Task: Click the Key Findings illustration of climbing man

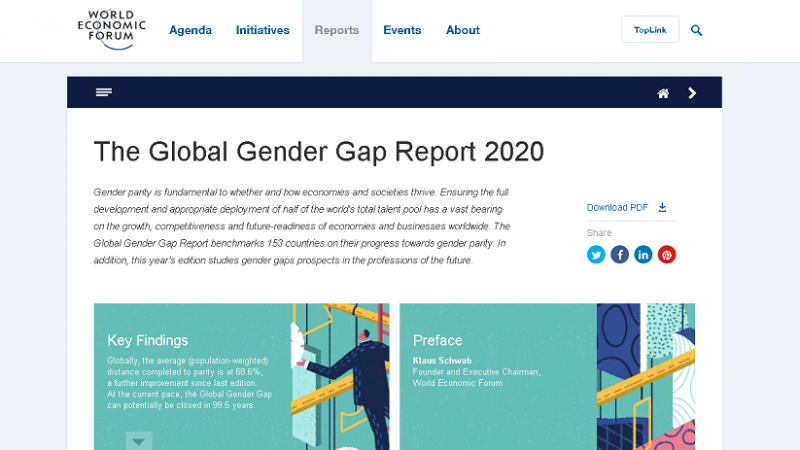Action: [340, 377]
